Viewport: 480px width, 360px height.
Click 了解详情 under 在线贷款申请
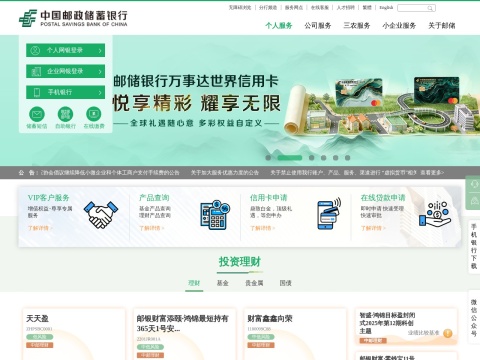tap(373, 228)
